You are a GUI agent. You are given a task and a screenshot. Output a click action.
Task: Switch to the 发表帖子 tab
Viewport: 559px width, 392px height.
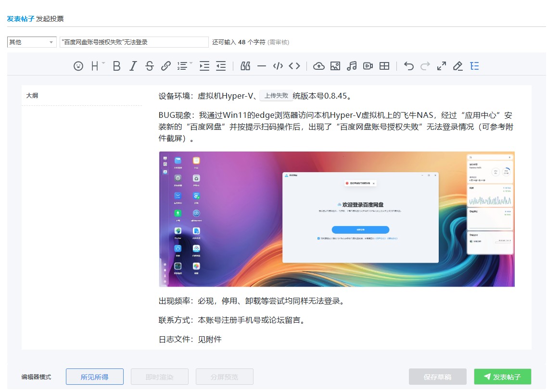coord(21,19)
